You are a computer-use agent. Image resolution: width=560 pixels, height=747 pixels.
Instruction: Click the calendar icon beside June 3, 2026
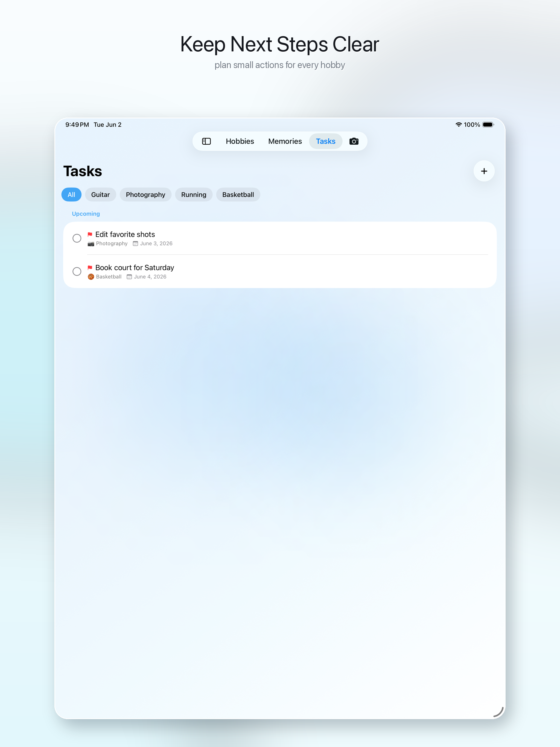135,244
